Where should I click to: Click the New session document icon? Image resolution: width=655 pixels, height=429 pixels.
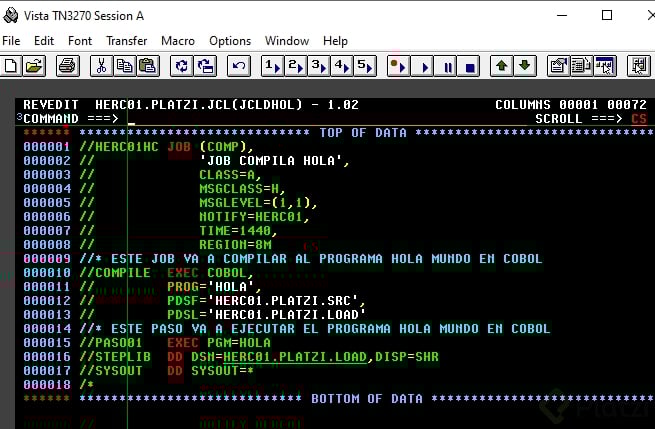tap(11, 66)
